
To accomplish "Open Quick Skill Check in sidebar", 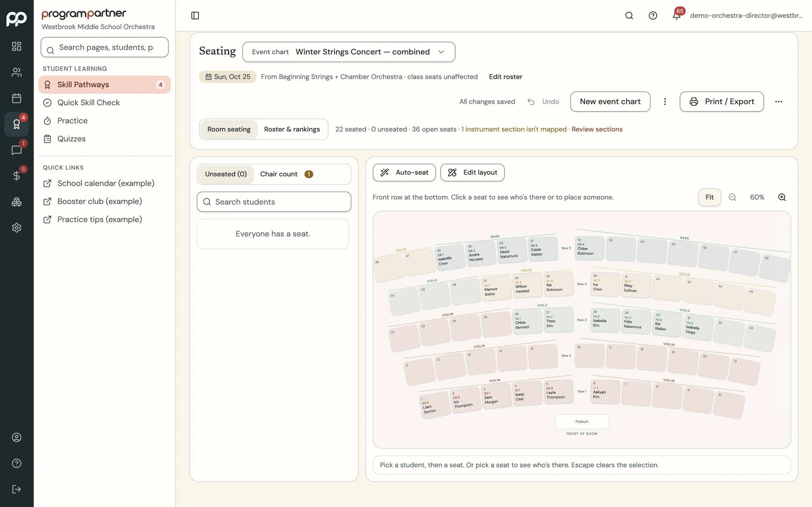I will click(x=105, y=103).
